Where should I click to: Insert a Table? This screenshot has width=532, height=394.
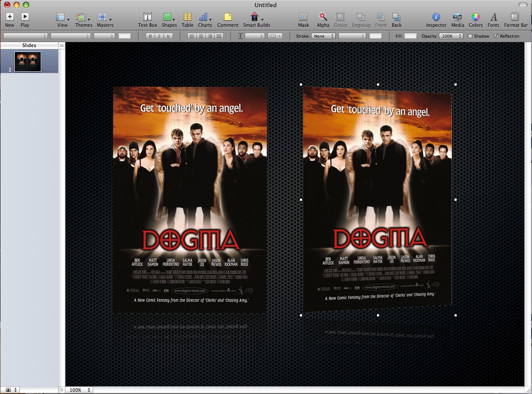[187, 20]
